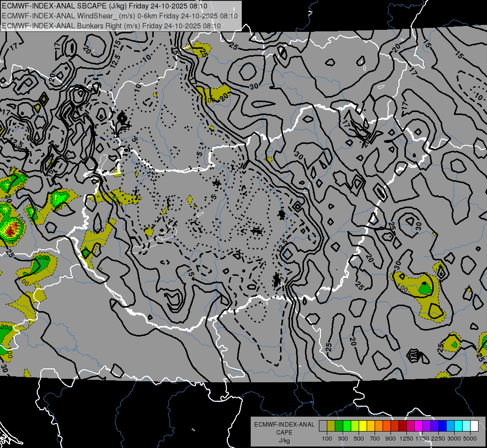Select the pale cyan swatch before 5000
The image size is (487, 448).
[x=466, y=426]
